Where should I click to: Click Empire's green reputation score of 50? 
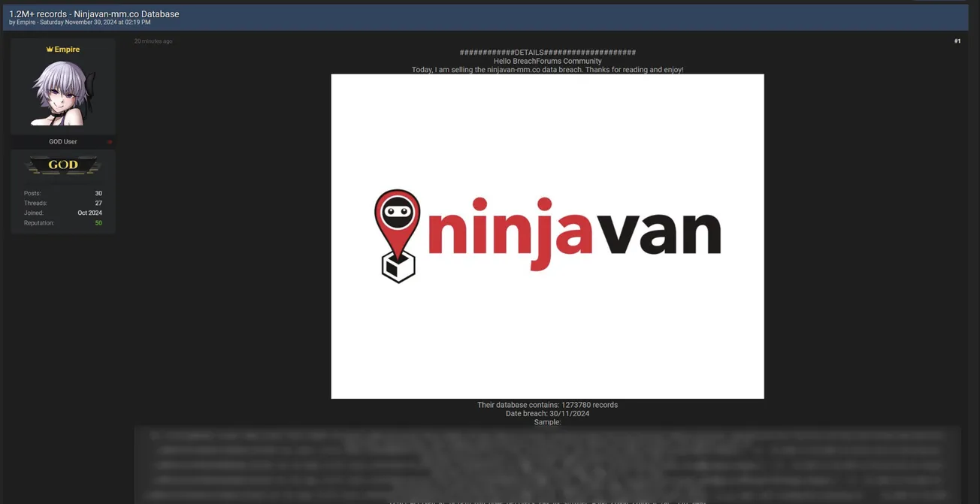[97, 222]
